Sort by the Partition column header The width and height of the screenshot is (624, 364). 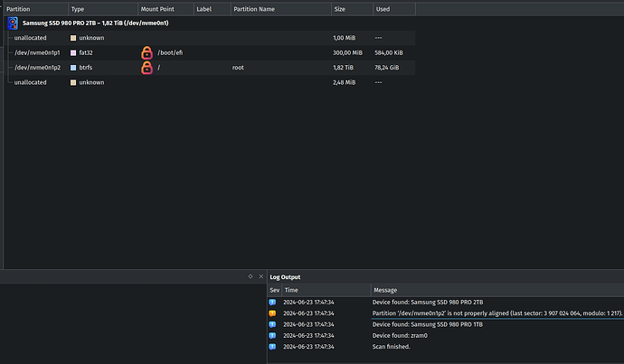(x=36, y=9)
